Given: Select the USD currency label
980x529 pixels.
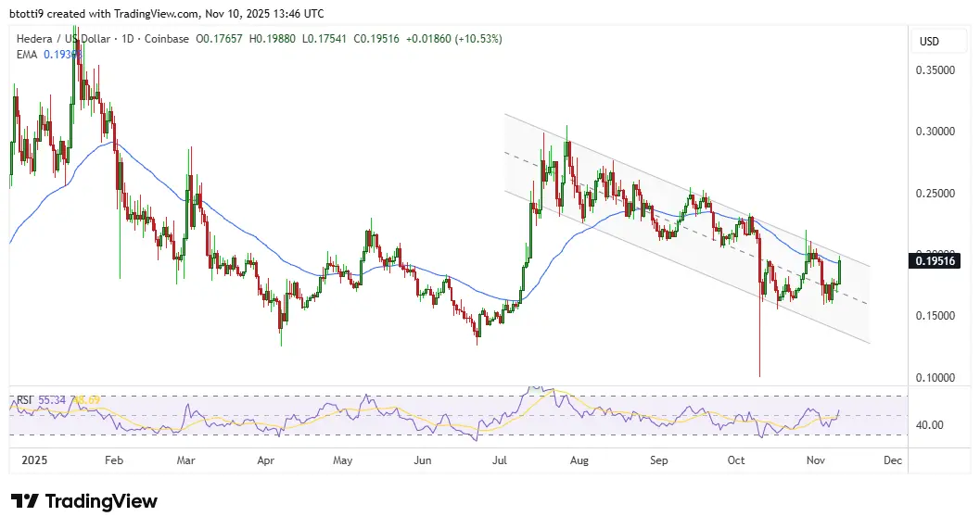Looking at the screenshot, I should coord(929,41).
